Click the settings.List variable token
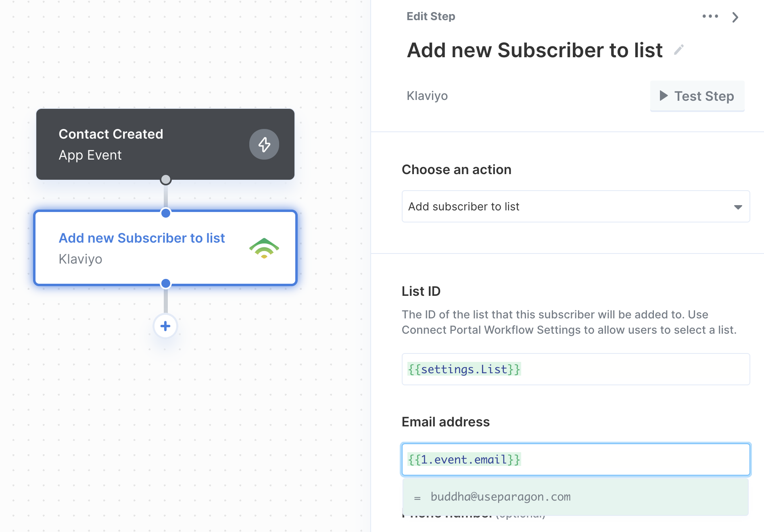Screen dimensions: 764x532 click(464, 369)
